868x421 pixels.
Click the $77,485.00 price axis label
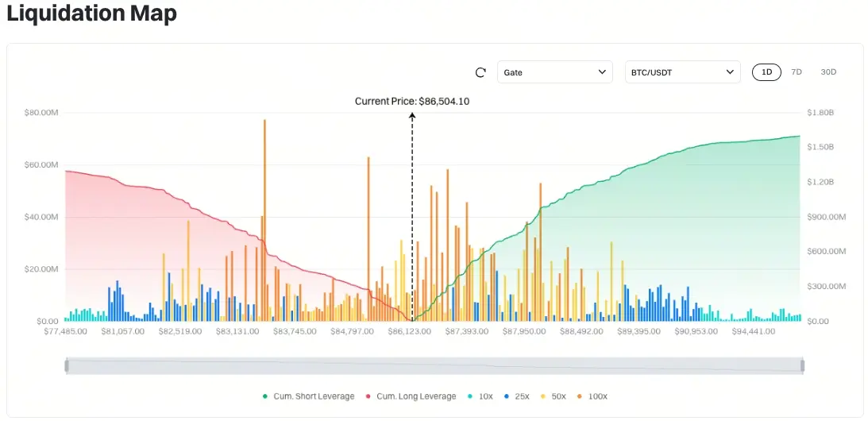(65, 331)
